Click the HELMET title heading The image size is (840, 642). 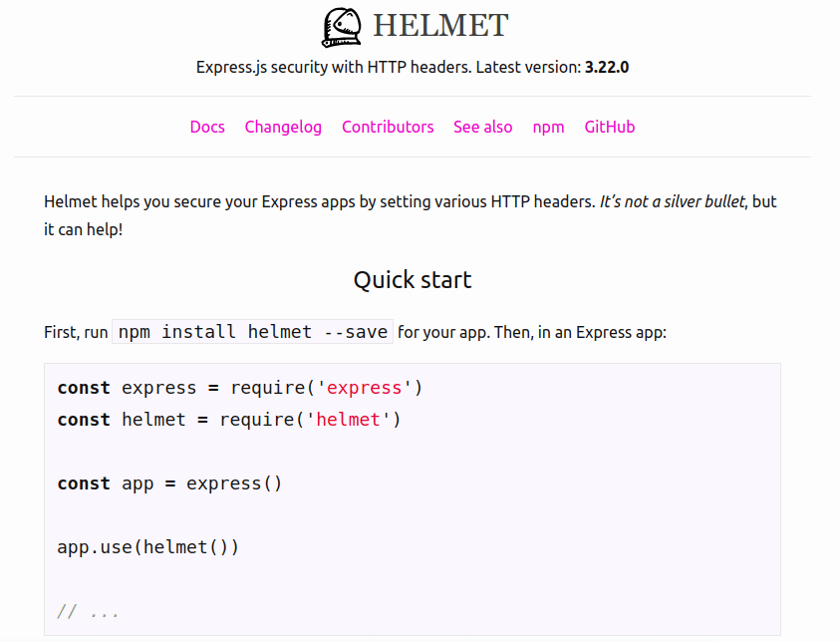(440, 26)
